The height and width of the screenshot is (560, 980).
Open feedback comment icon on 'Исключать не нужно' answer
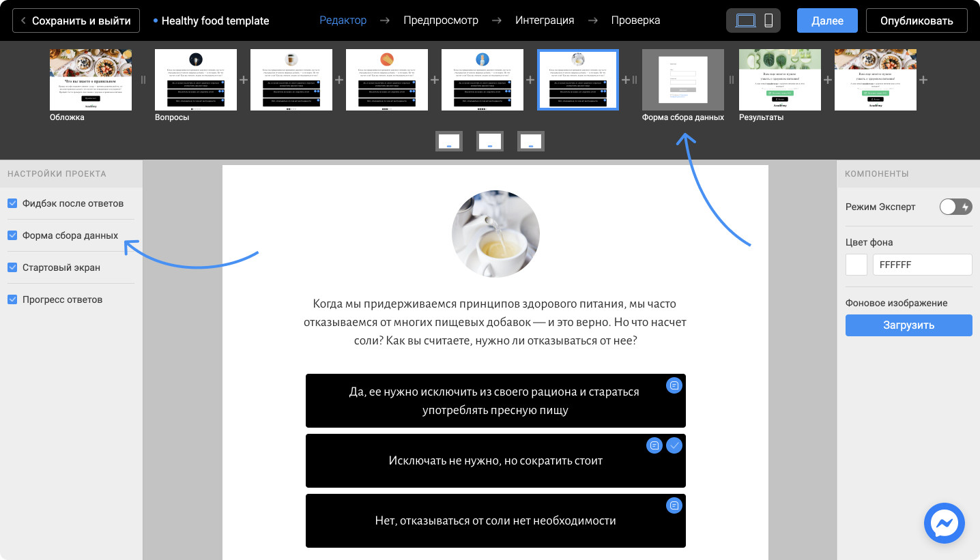click(x=654, y=445)
